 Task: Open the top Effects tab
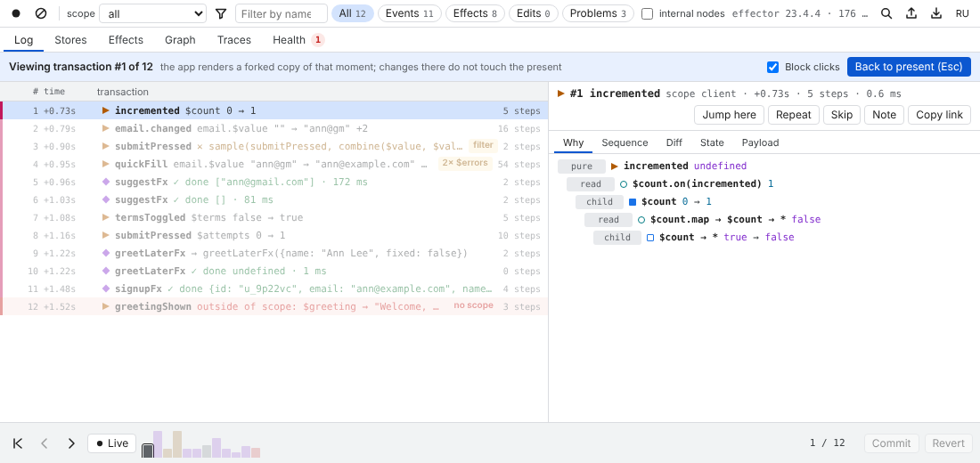pyautogui.click(x=126, y=40)
